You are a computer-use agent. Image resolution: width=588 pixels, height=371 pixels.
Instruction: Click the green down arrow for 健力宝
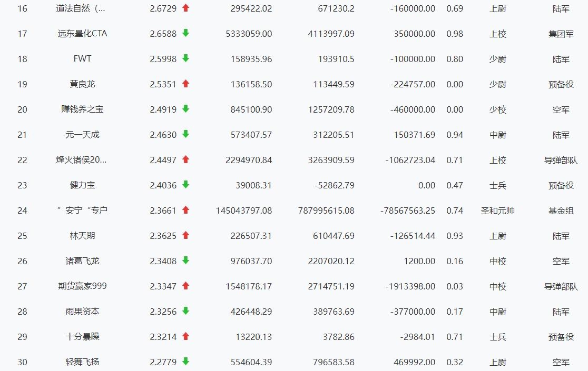[x=185, y=185]
